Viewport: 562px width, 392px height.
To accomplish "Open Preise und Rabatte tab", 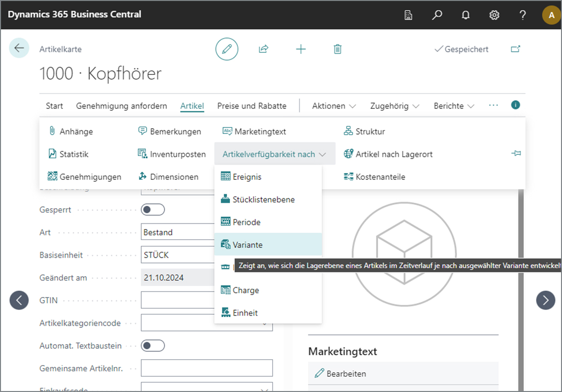I will point(252,106).
